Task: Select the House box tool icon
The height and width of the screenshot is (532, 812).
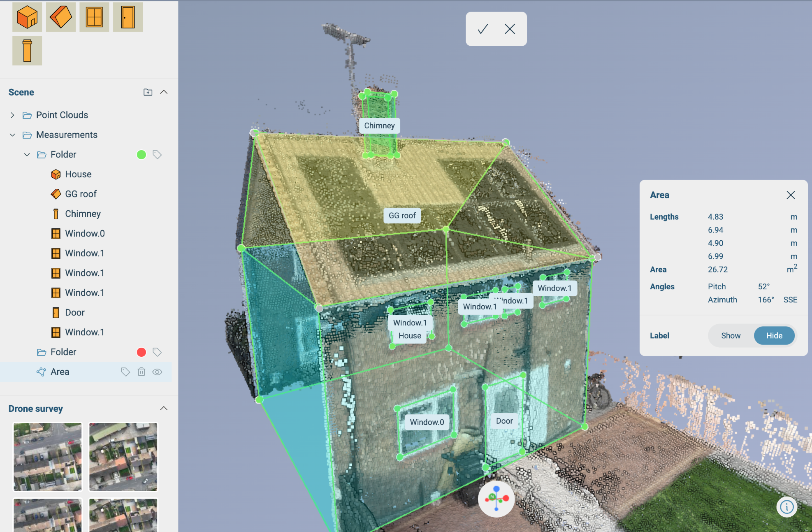Action: (27, 17)
